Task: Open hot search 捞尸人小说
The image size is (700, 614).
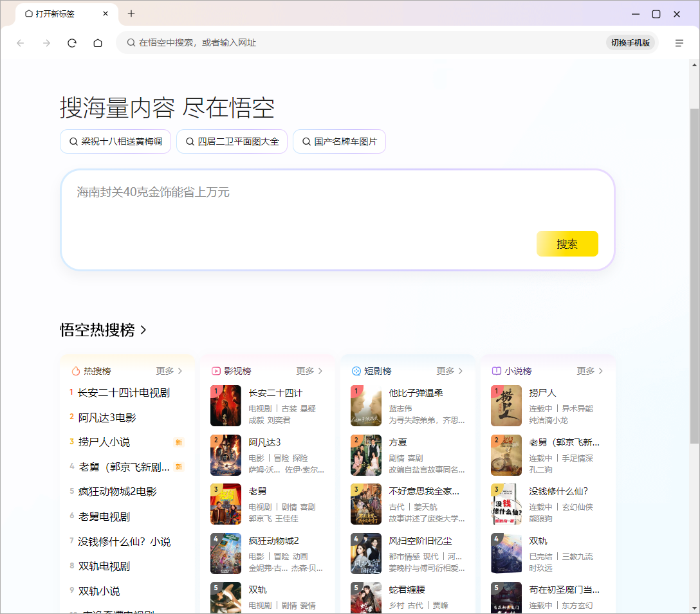Action: click(104, 442)
